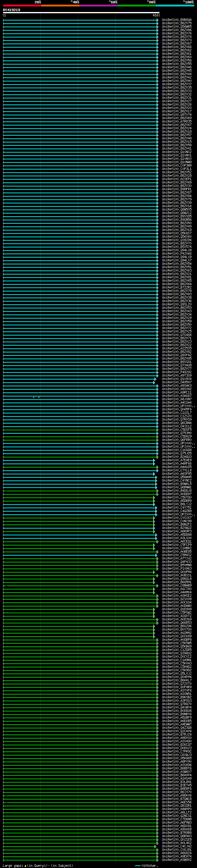
Task: Click the UniRef100_B4D8J8 label
Action: (x=177, y=491)
